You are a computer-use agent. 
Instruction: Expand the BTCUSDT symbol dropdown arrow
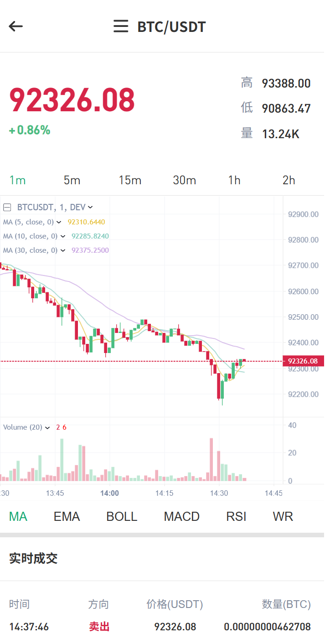click(90, 208)
